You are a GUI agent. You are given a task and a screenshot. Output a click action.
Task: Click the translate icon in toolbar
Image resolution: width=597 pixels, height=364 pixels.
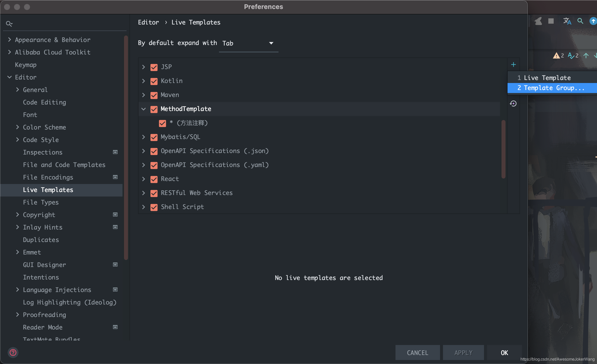[567, 21]
